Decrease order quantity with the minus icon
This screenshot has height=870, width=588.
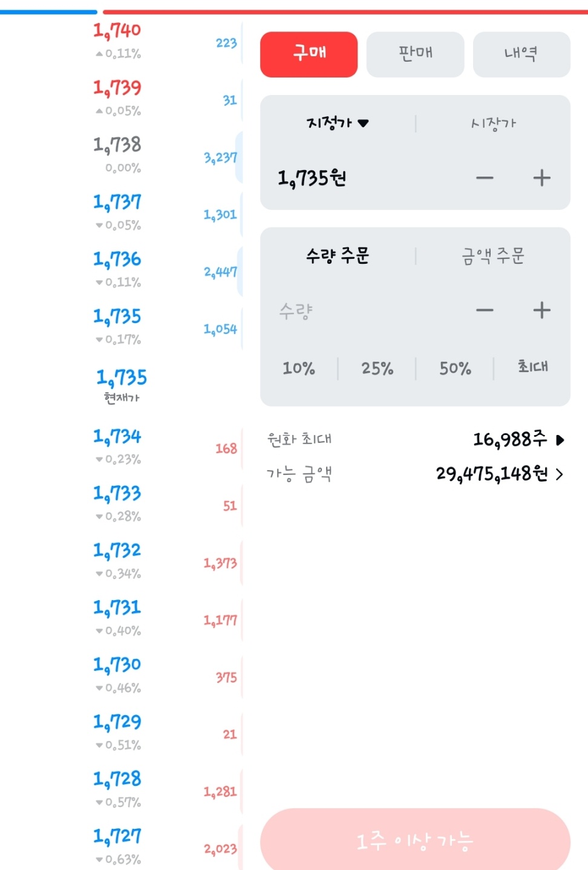click(485, 310)
